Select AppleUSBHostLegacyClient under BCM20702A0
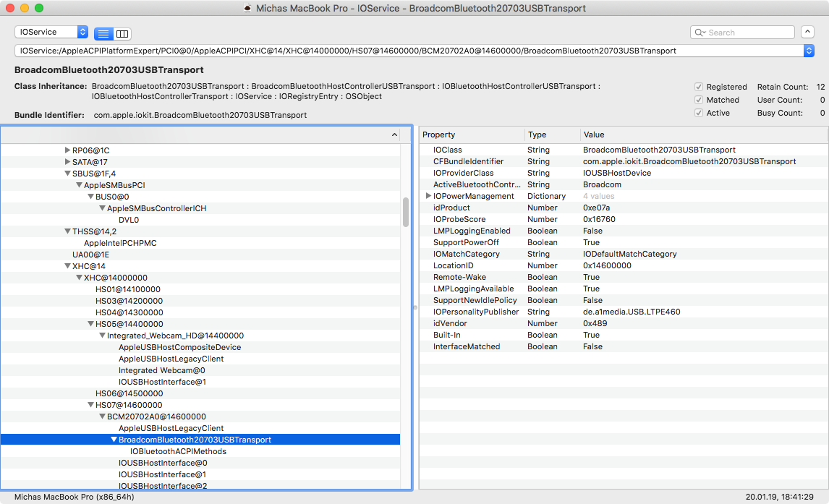Screen dimensions: 829x504 [200, 429]
